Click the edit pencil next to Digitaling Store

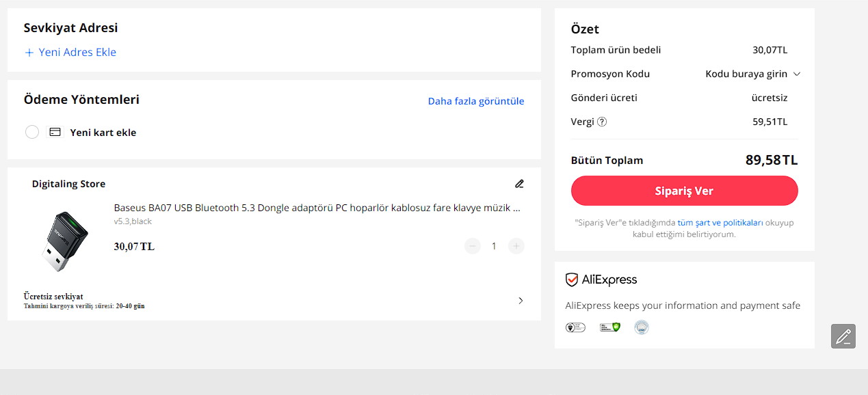tap(519, 184)
